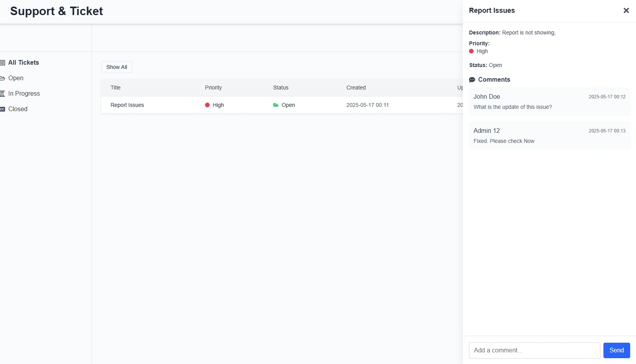Click the red dot next to High in table
The image size is (636, 364).
pos(208,105)
